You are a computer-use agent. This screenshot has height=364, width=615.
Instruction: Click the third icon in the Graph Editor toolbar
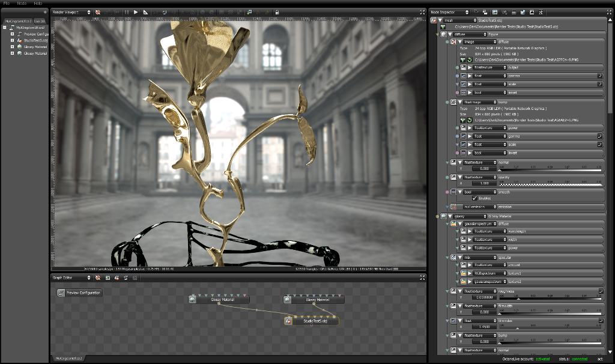[117, 278]
